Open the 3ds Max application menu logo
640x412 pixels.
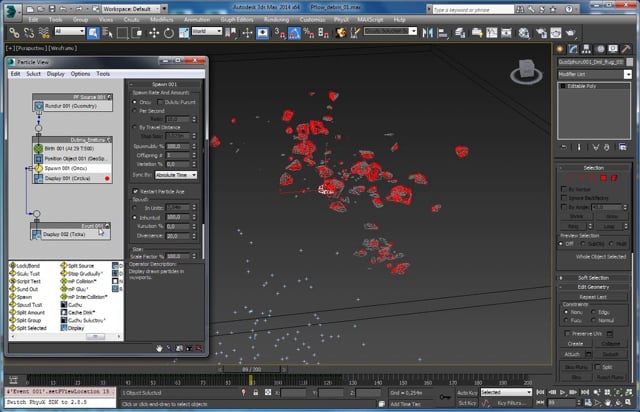12,11
